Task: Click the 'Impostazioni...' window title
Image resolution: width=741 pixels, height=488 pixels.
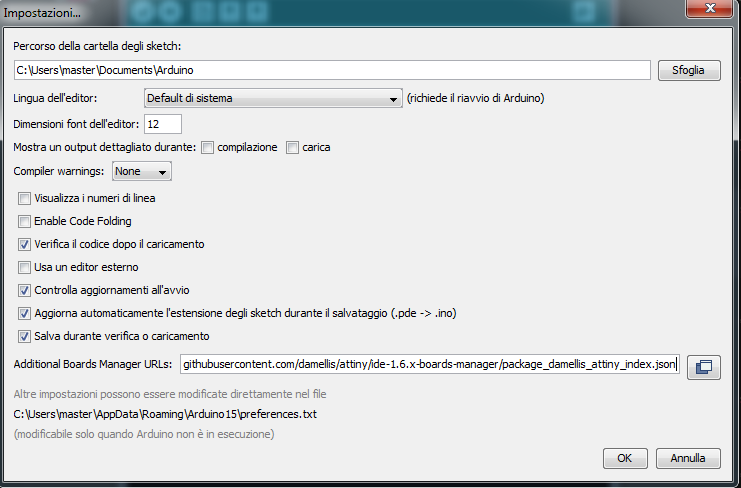Action: tap(42, 13)
